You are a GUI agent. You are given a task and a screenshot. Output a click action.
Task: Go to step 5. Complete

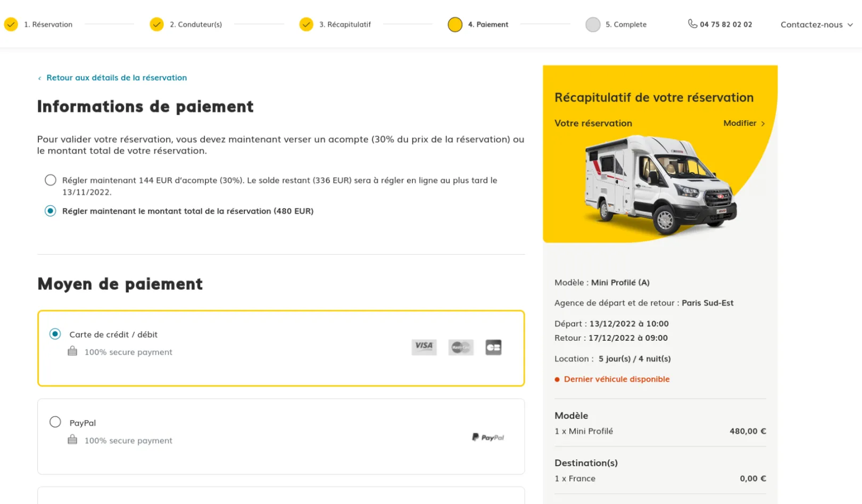point(626,24)
